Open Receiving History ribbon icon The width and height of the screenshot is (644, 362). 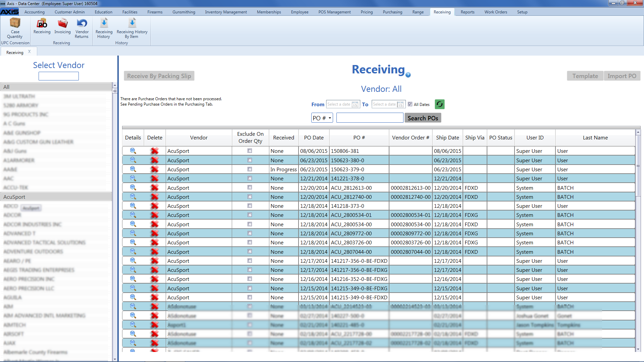(104, 28)
